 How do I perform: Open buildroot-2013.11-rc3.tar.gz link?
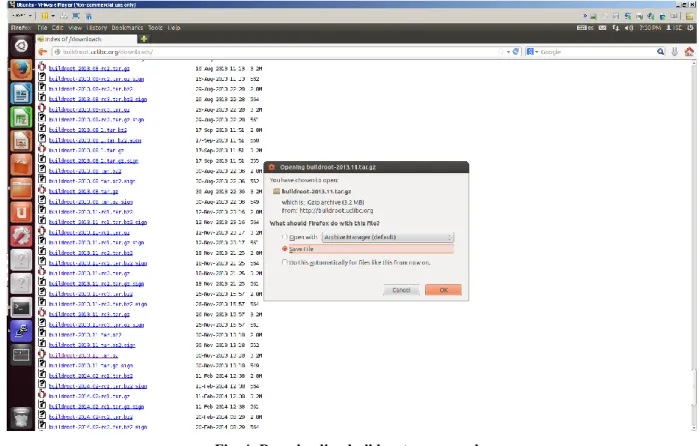click(89, 314)
